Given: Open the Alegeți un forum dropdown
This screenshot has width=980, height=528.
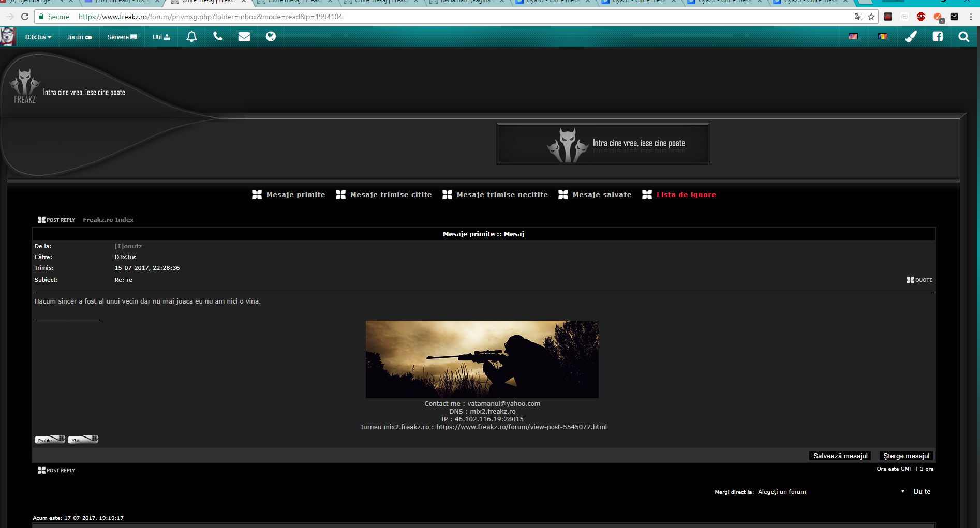Looking at the screenshot, I should pos(831,492).
